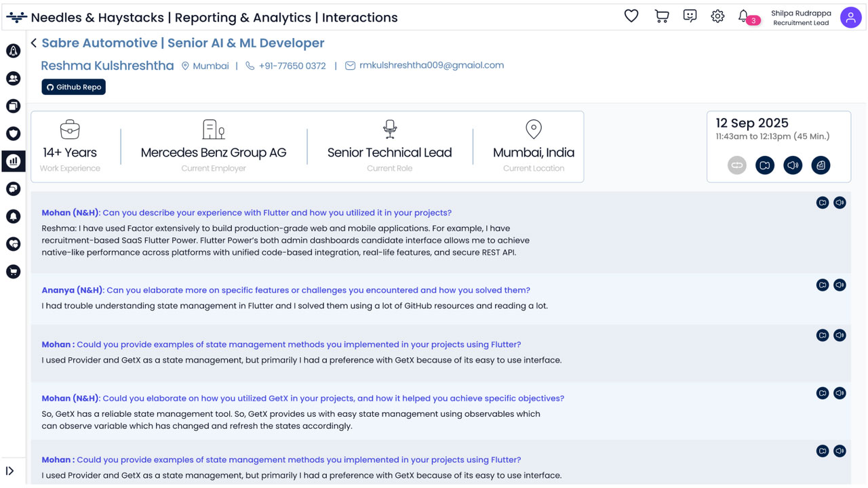Play the full interview video recording
868x488 pixels.
(765, 165)
